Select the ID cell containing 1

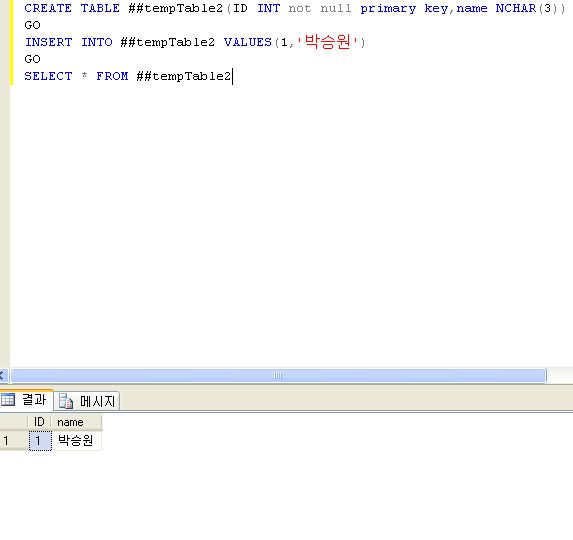[40, 441]
